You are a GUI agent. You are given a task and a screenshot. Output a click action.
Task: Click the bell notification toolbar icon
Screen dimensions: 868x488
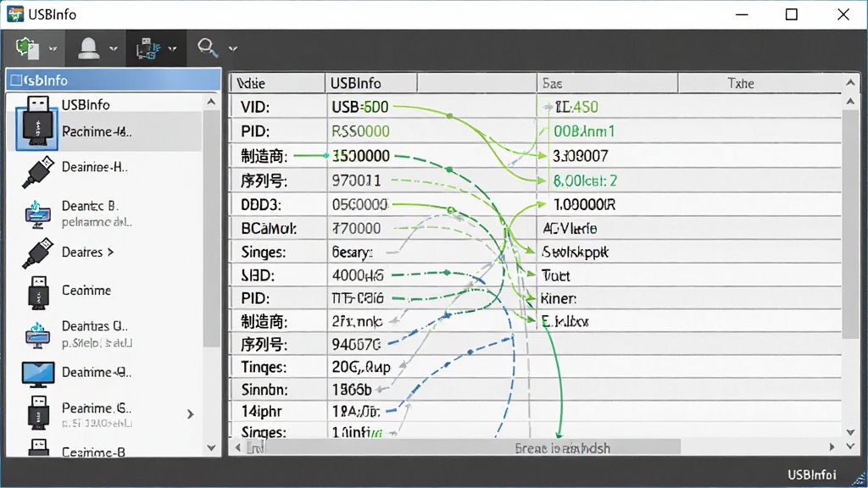(x=88, y=48)
